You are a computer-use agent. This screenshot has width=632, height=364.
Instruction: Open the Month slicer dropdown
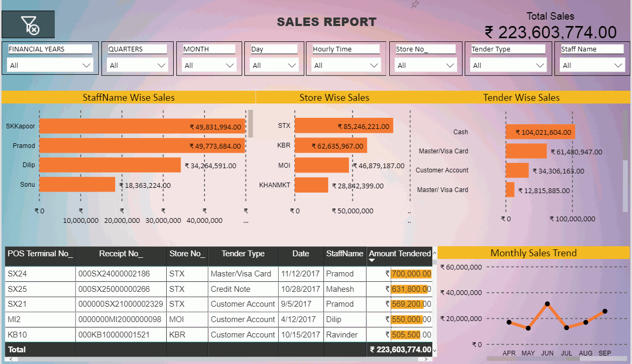[209, 65]
